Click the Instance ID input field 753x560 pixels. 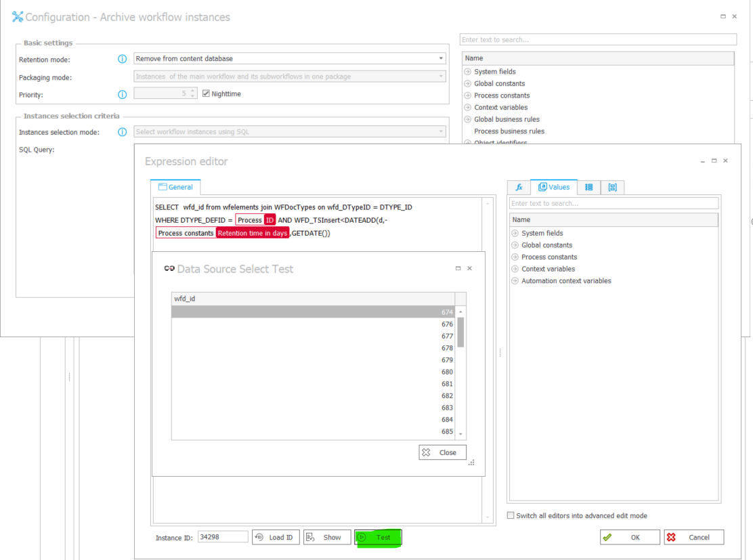(x=223, y=537)
